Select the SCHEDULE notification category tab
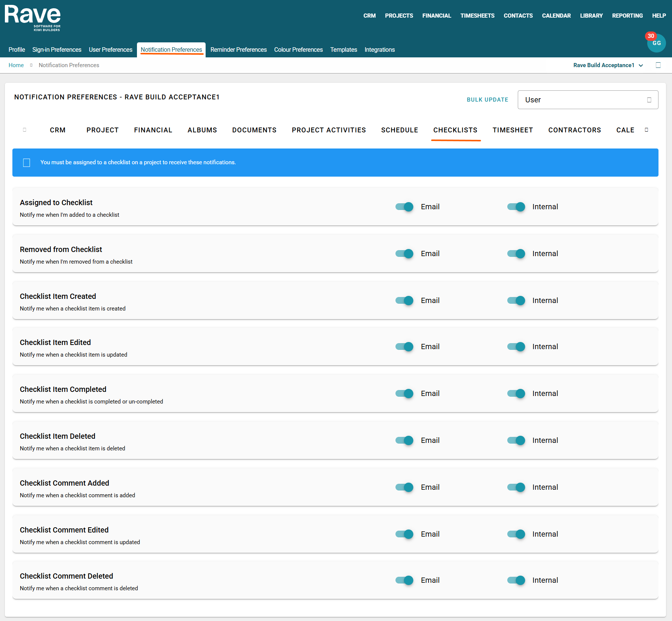 (x=400, y=130)
